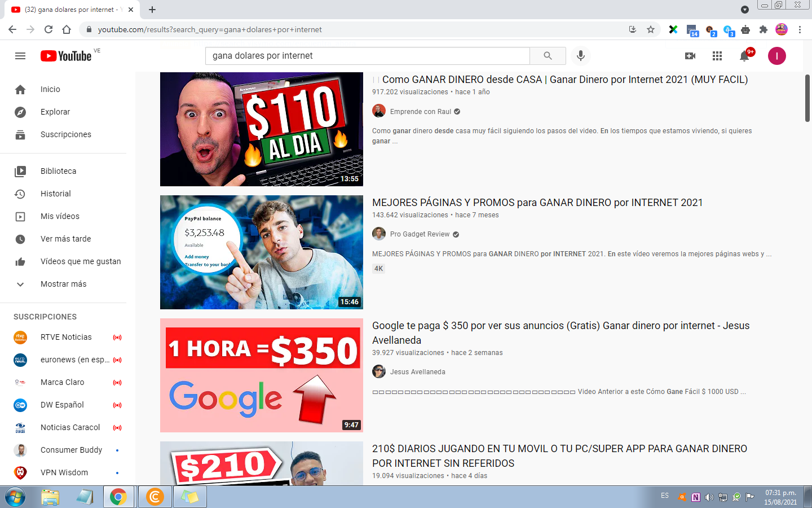Image resolution: width=812 pixels, height=508 pixels.
Task: Click the ES language indicator in the tray
Action: click(665, 496)
